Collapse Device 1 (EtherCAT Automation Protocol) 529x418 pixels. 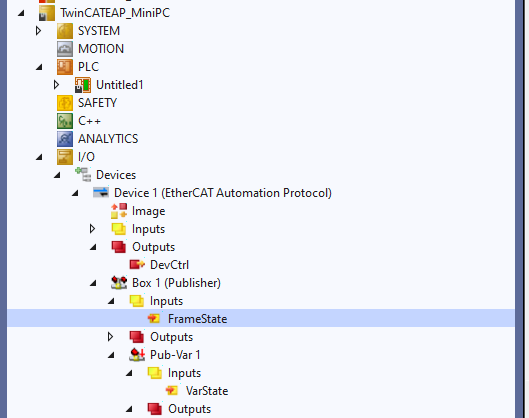75,193
